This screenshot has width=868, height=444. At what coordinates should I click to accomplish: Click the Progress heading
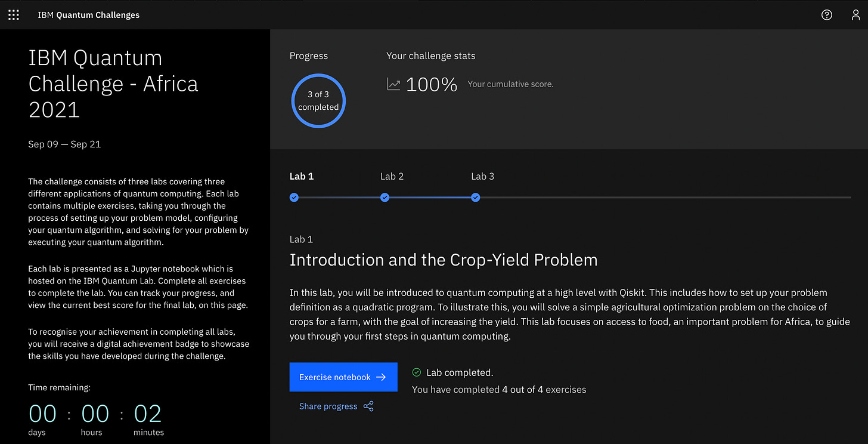tap(309, 56)
